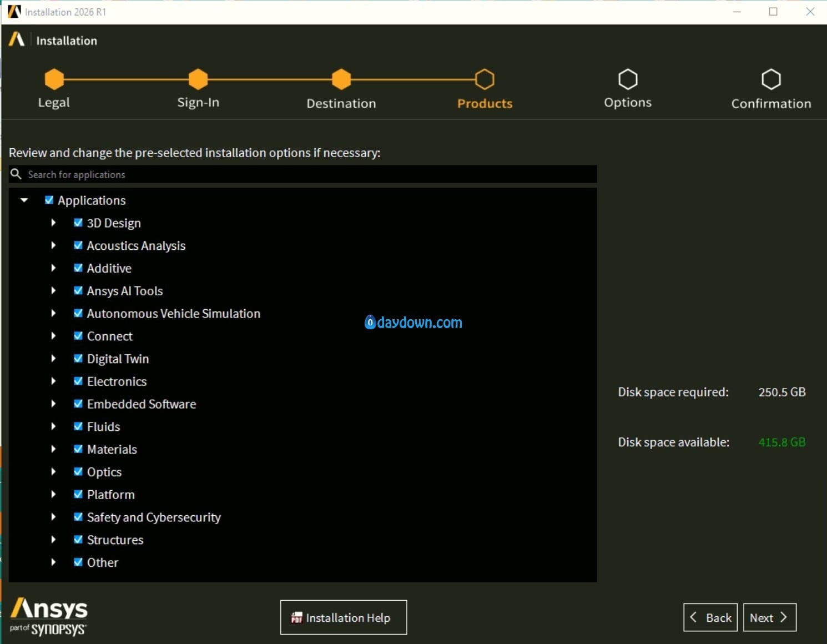Click the search magnifier icon
This screenshot has height=644, width=827.
click(16, 174)
